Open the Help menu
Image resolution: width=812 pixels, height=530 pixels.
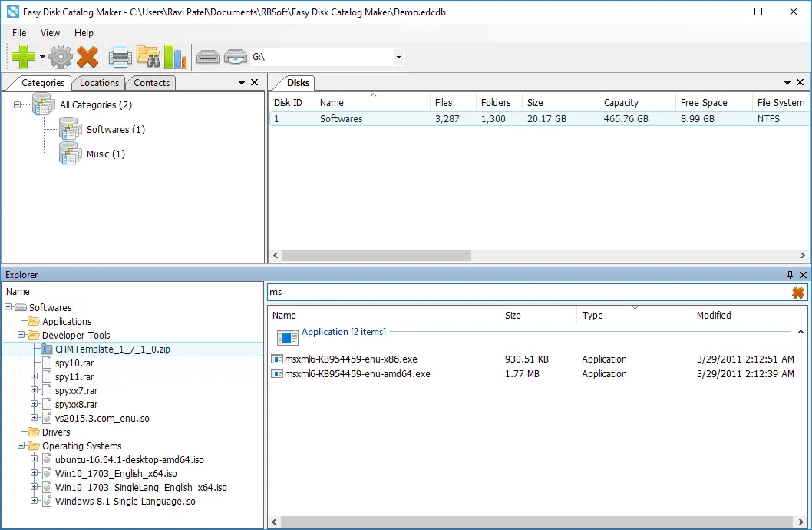[x=84, y=32]
